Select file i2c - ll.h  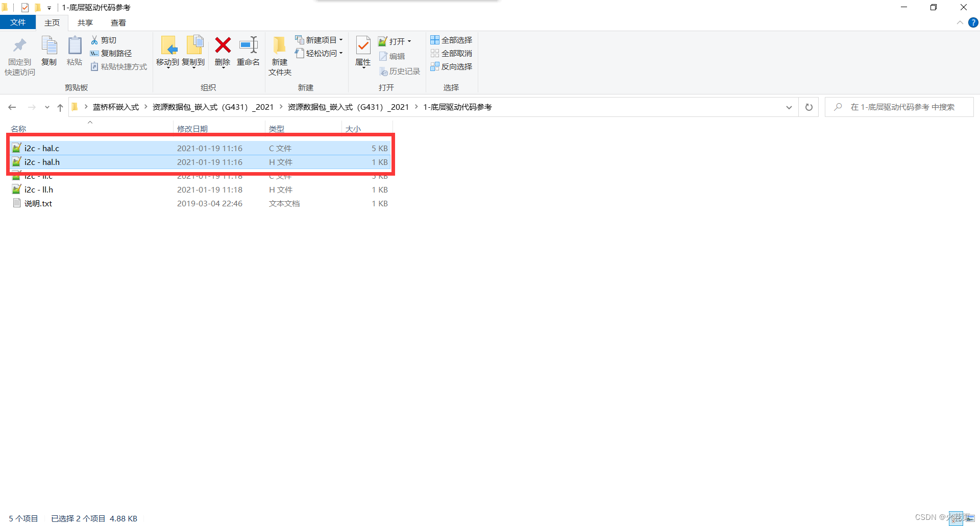click(x=200, y=189)
